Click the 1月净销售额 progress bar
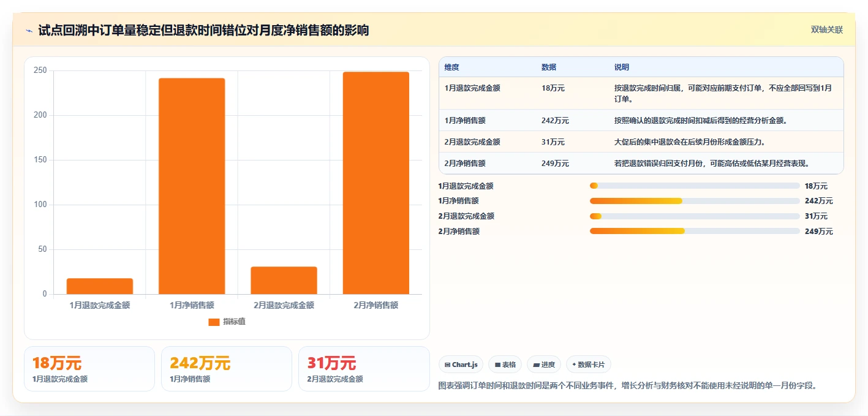Image resolution: width=868 pixels, height=416 pixels. [x=695, y=201]
